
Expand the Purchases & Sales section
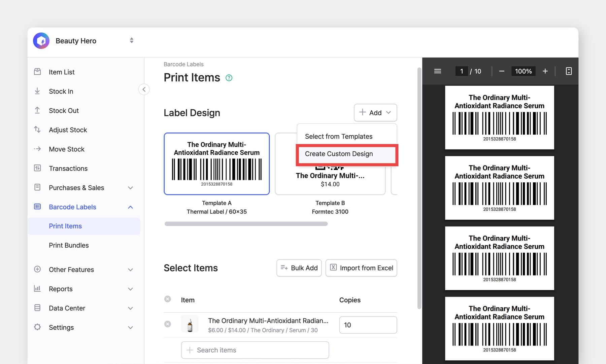(130, 188)
